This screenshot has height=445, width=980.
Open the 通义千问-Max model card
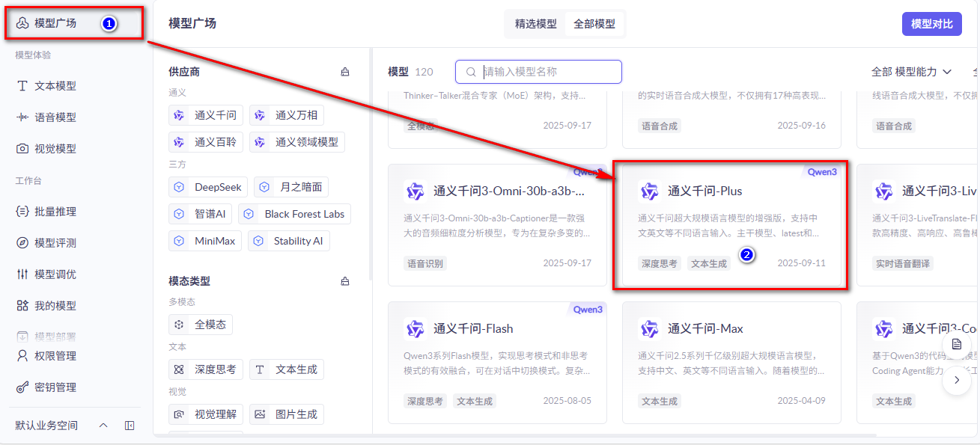point(731,363)
